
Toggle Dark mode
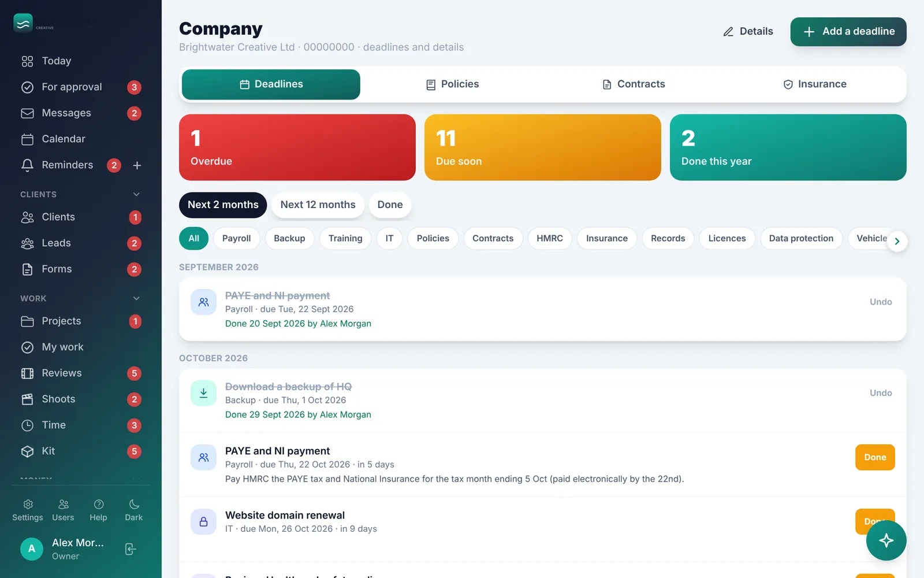click(133, 510)
